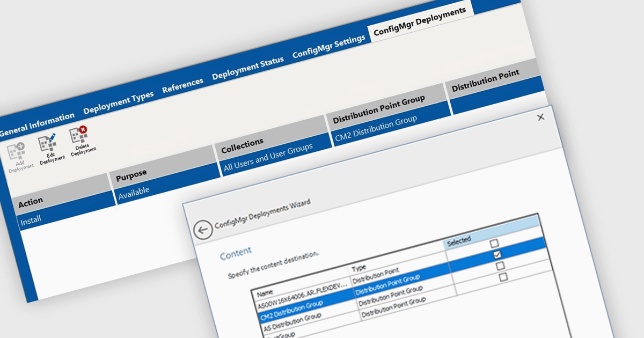The height and width of the screenshot is (338, 644).
Task: Close the ConfigMgr Deployments Wizard with the X
Action: 540,116
